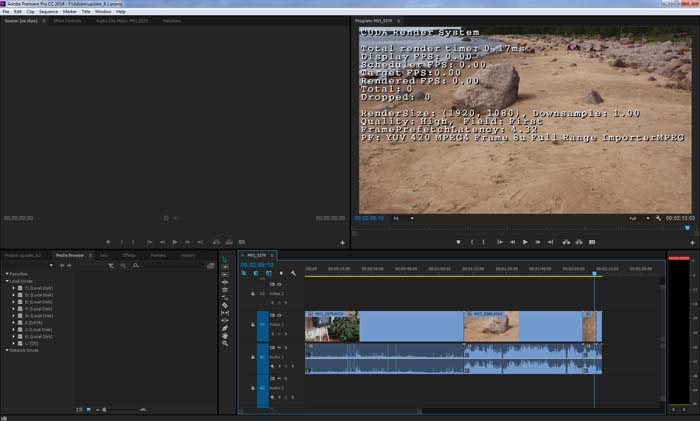
Task: Open the Project panel tab
Action: pos(23,255)
